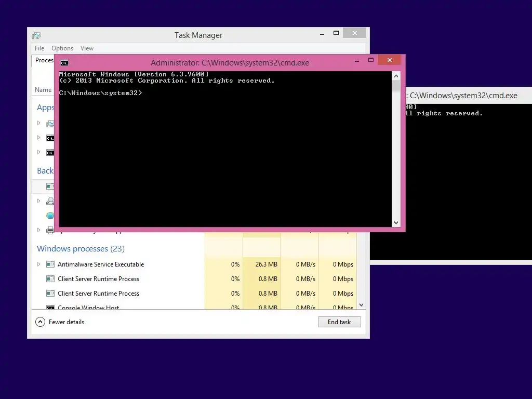
Task: Expand the printer background process row
Action: click(x=38, y=230)
